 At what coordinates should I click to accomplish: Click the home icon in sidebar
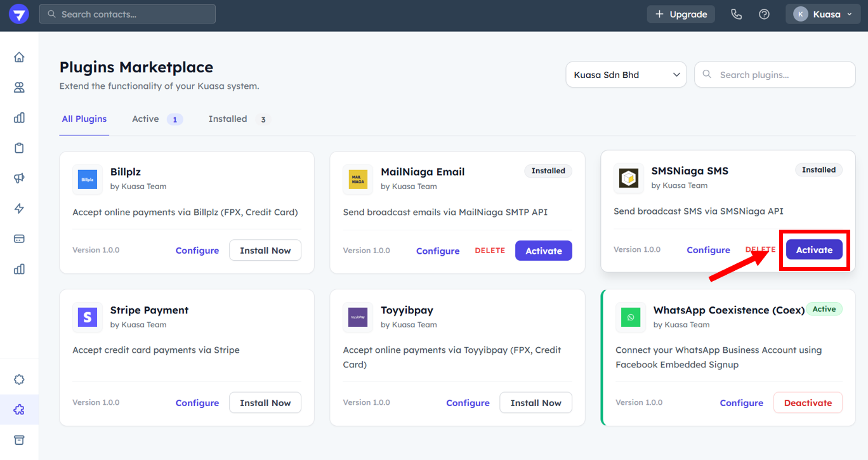click(x=19, y=57)
